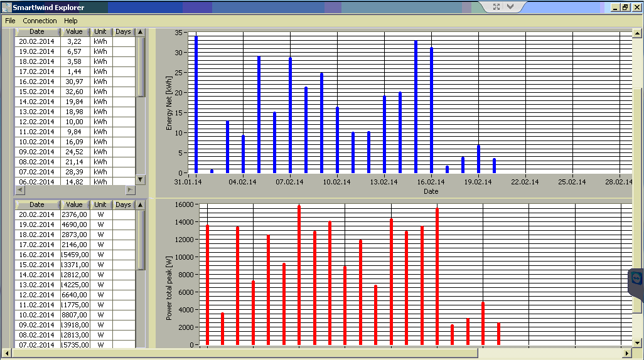Click the energy table vertical scrollbar thumb
The image size is (644, 360).
(x=141, y=67)
